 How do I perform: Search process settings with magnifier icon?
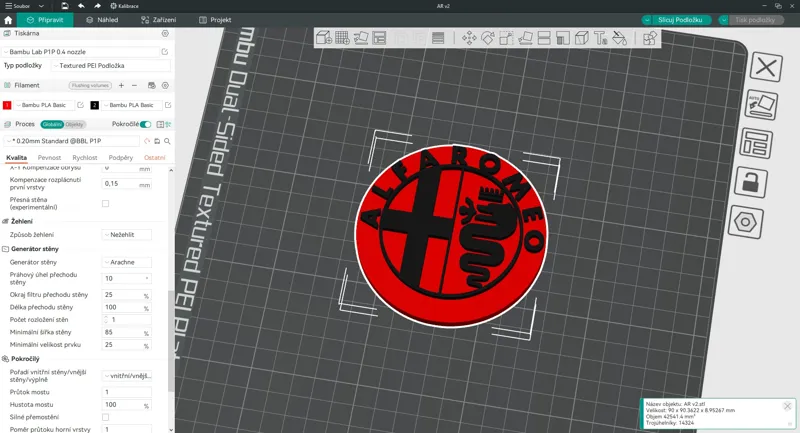tap(167, 141)
